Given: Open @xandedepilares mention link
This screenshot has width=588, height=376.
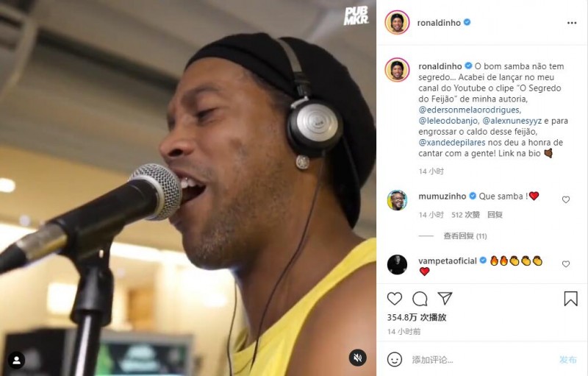Looking at the screenshot, I should pos(452,143).
